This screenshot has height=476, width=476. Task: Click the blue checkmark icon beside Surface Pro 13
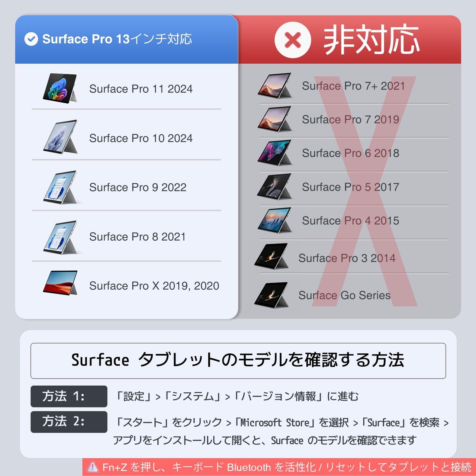[31, 39]
